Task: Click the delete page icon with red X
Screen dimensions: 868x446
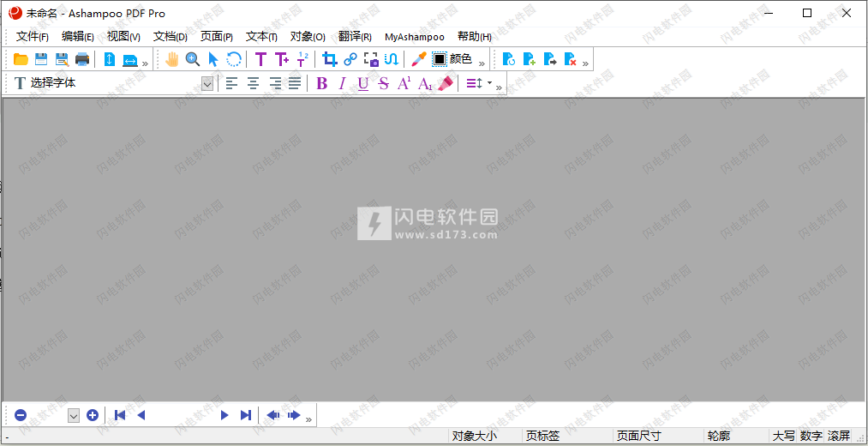Action: pyautogui.click(x=570, y=59)
